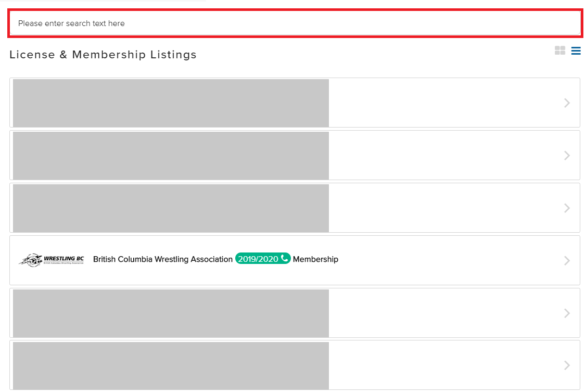Click the 2019/2020 green season badge
The width and height of the screenshot is (586, 392).
263,259
